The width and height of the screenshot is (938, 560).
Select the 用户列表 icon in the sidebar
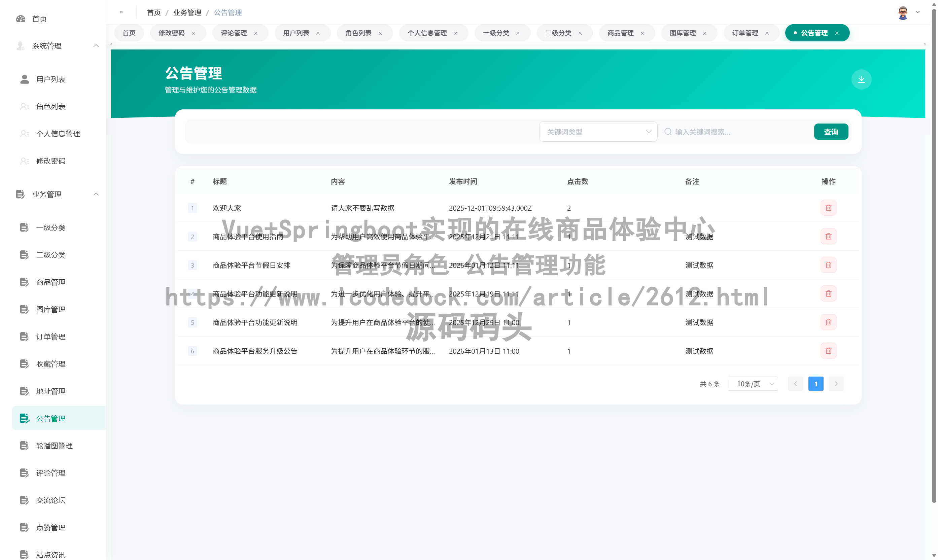coord(24,79)
